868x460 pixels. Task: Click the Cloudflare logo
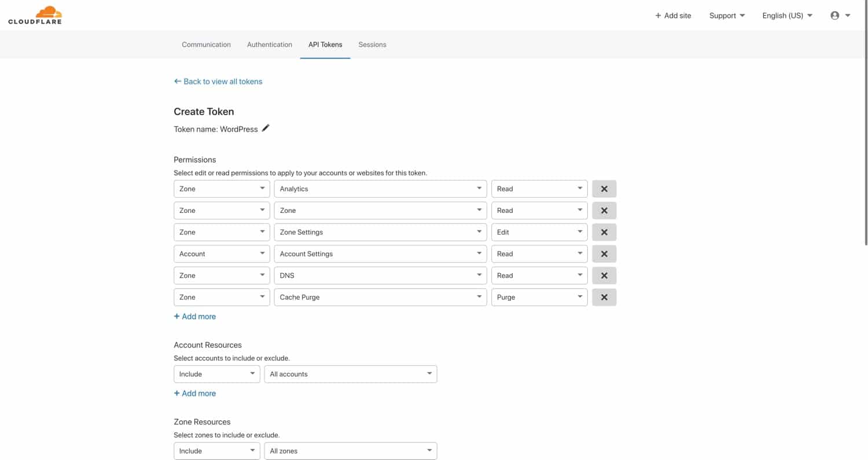(x=35, y=14)
